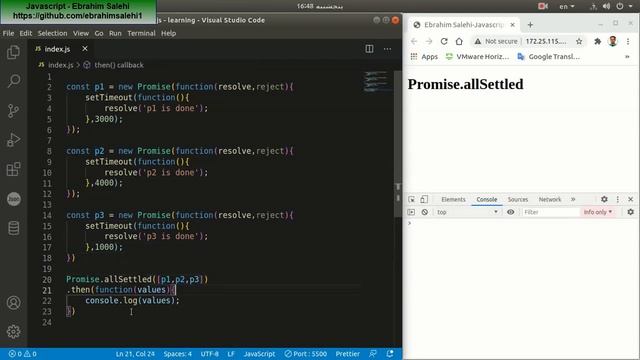
Task: Open the VMware Horiz... bookmark
Action: point(477,57)
